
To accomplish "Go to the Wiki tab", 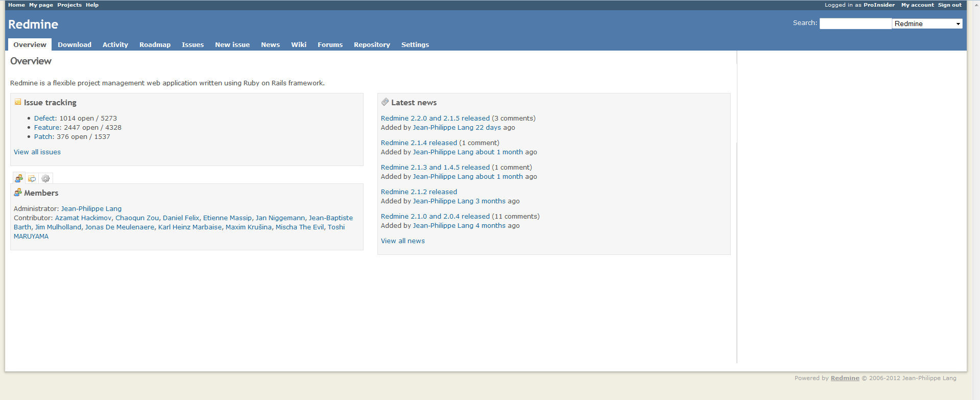I will point(299,44).
